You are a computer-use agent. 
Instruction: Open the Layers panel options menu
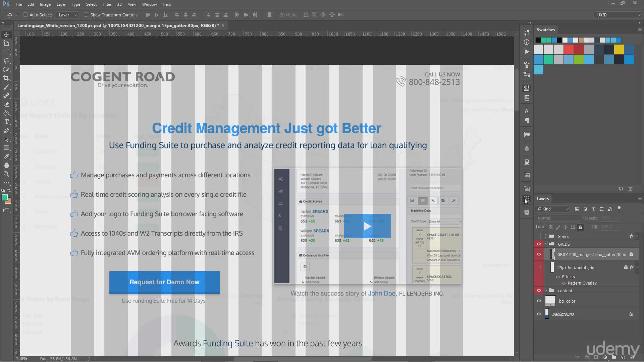(640, 198)
